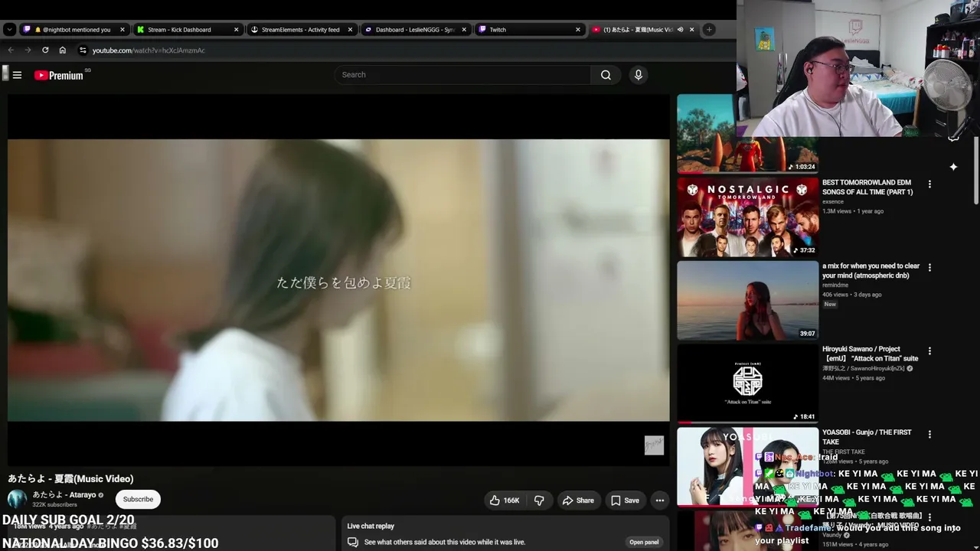Screen dimensions: 980x551
Task: Click the channel watermark on the video
Action: pos(654,445)
